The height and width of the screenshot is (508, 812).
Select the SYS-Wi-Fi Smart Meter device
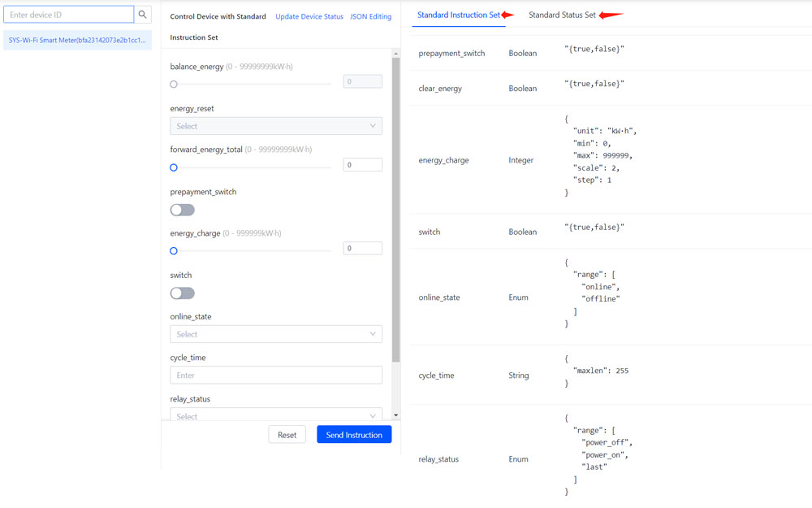[x=77, y=40]
